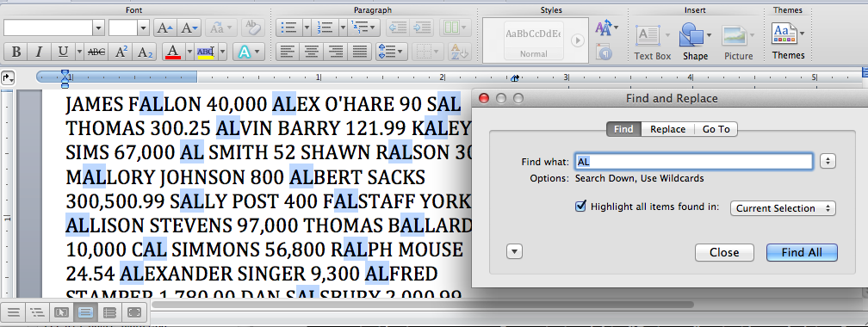Viewport: 868px width, 327px height.
Task: Switch to the Find tab
Action: click(623, 129)
